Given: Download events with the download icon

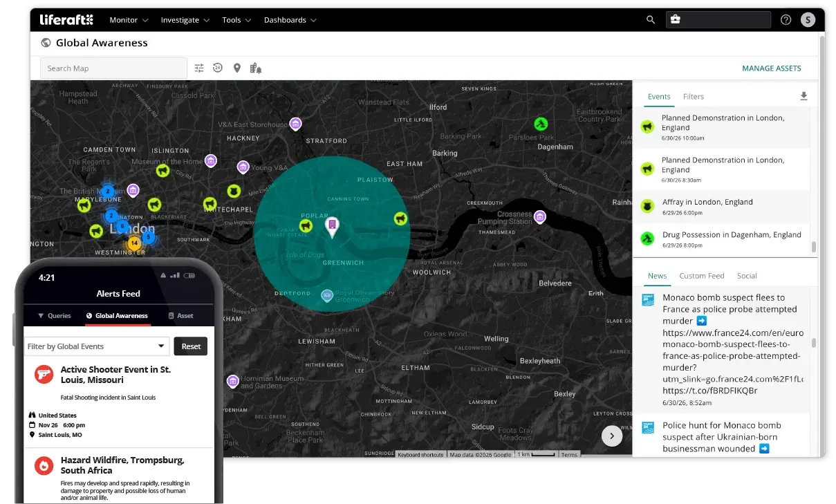Looking at the screenshot, I should pos(804,96).
